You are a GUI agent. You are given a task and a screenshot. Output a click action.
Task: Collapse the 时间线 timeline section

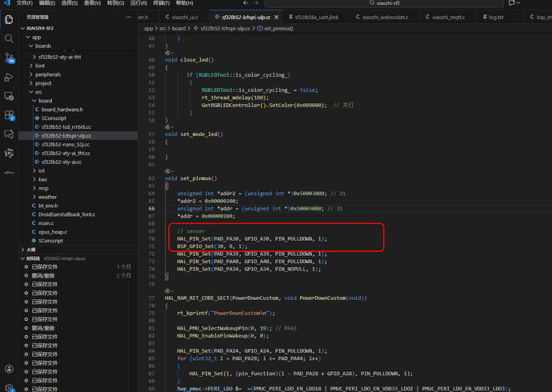[32, 259]
